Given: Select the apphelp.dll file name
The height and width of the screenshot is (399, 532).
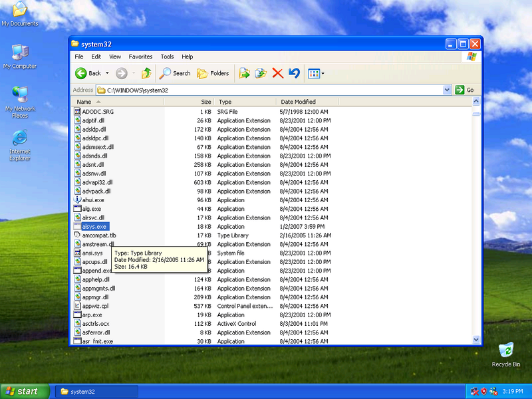Looking at the screenshot, I should 96,279.
